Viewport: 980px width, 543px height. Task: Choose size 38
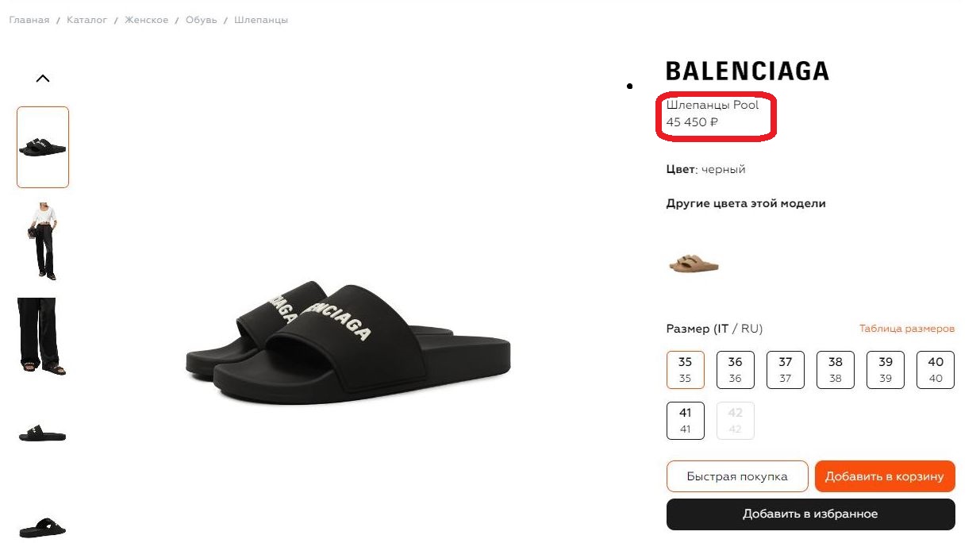tap(835, 370)
